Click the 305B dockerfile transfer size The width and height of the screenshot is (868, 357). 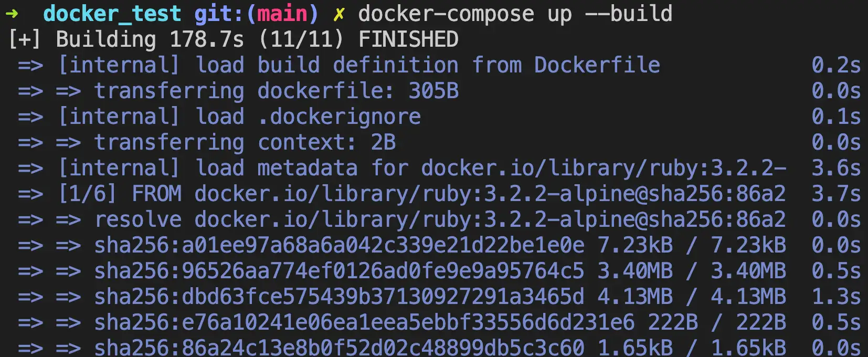click(x=433, y=91)
